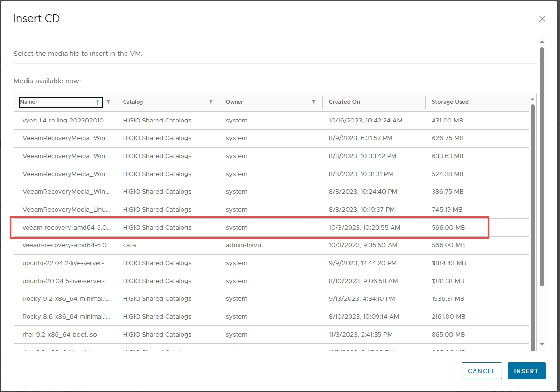The image size is (560, 392).
Task: Sort by the Created On column header
Action: click(344, 102)
